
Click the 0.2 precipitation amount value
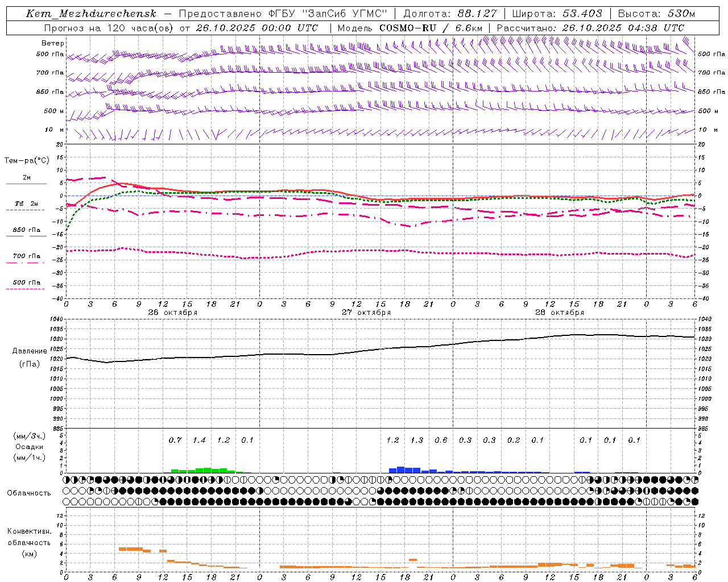[514, 440]
